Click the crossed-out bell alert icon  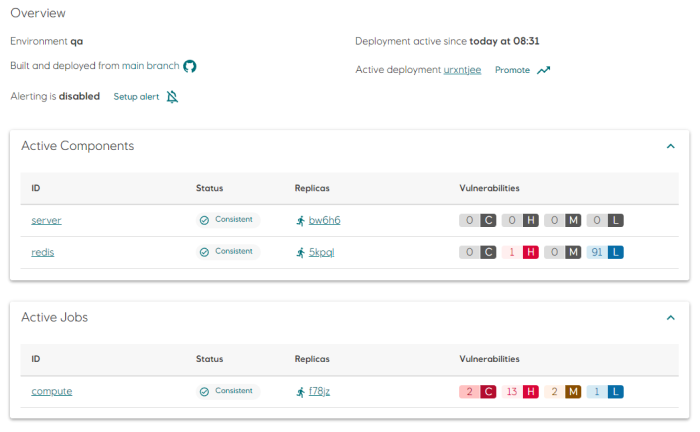tap(173, 97)
